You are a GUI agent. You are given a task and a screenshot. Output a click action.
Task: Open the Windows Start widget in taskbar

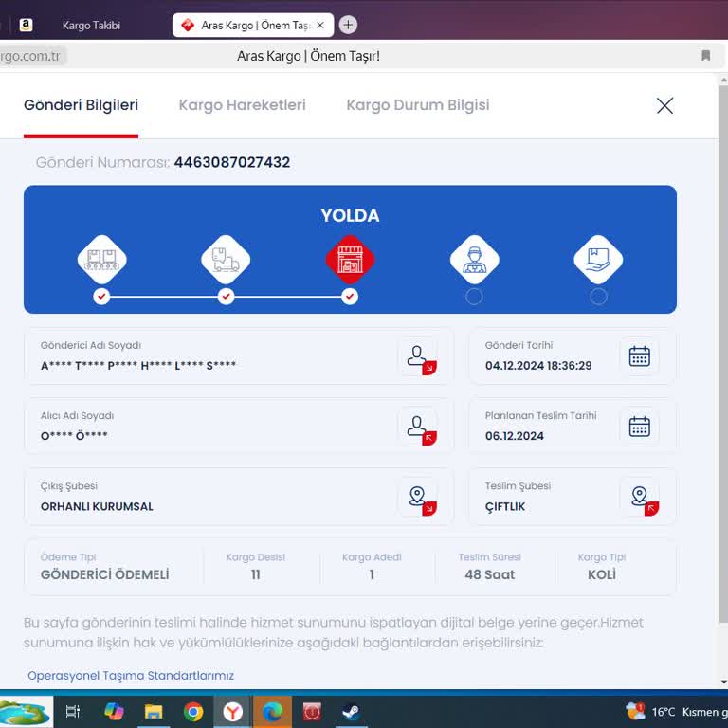(26, 712)
